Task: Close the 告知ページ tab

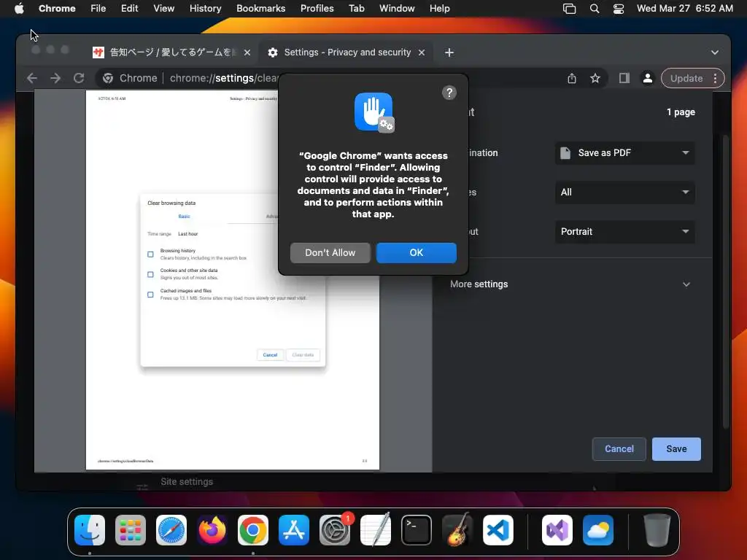Action: (x=247, y=52)
